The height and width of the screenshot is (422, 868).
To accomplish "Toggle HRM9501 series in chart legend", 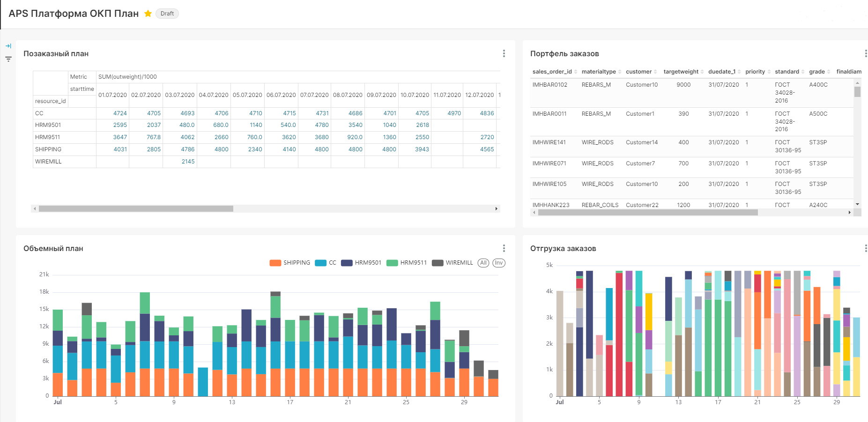I will (361, 263).
